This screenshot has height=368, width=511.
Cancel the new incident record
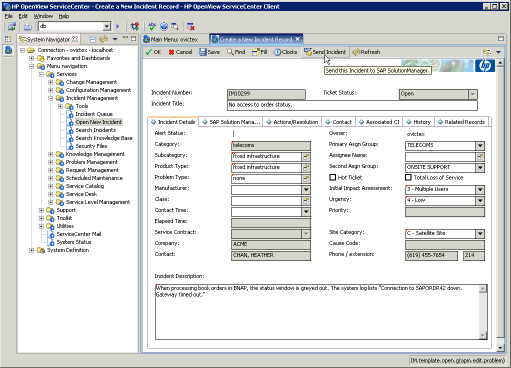(180, 52)
